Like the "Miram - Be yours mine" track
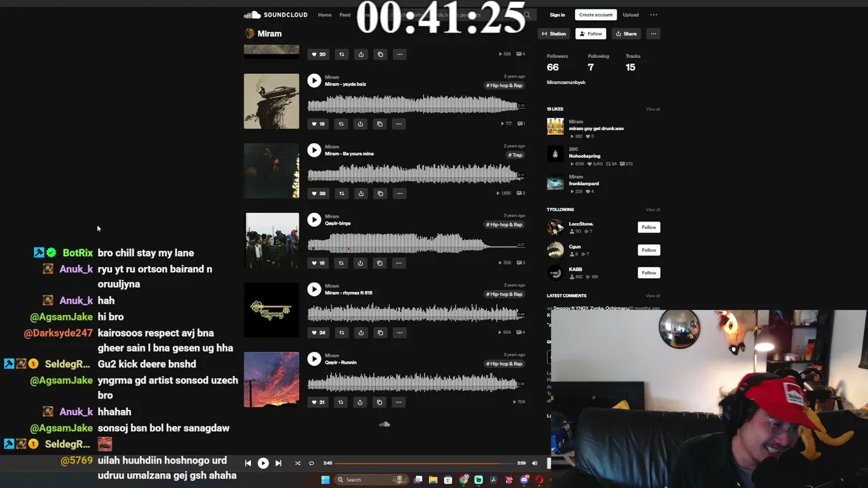This screenshot has height=488, width=868. pos(318,193)
